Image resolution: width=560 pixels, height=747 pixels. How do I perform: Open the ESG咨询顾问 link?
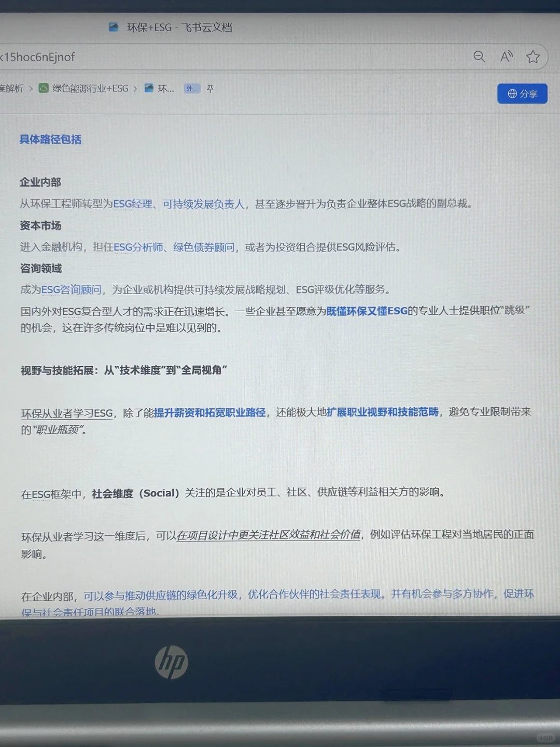click(x=72, y=290)
